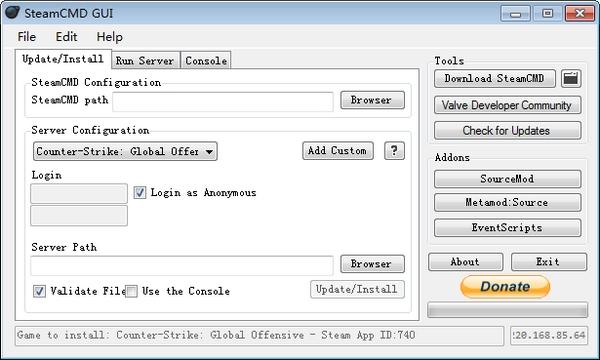Viewport: 600px width, 360px height.
Task: Switch to the Console tab
Action: tap(206, 60)
